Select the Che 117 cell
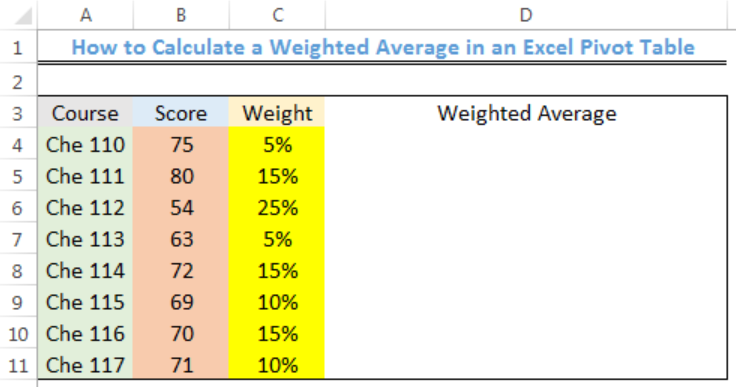 pyautogui.click(x=85, y=364)
